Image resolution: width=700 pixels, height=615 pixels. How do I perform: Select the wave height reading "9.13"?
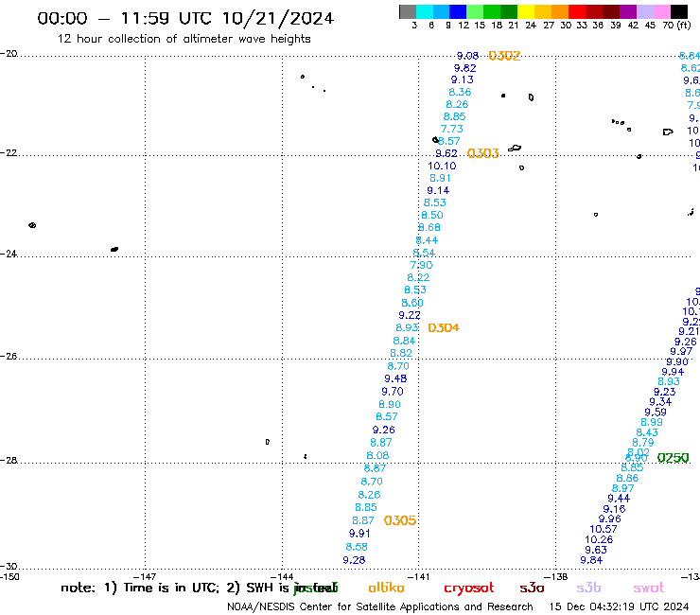click(x=462, y=79)
